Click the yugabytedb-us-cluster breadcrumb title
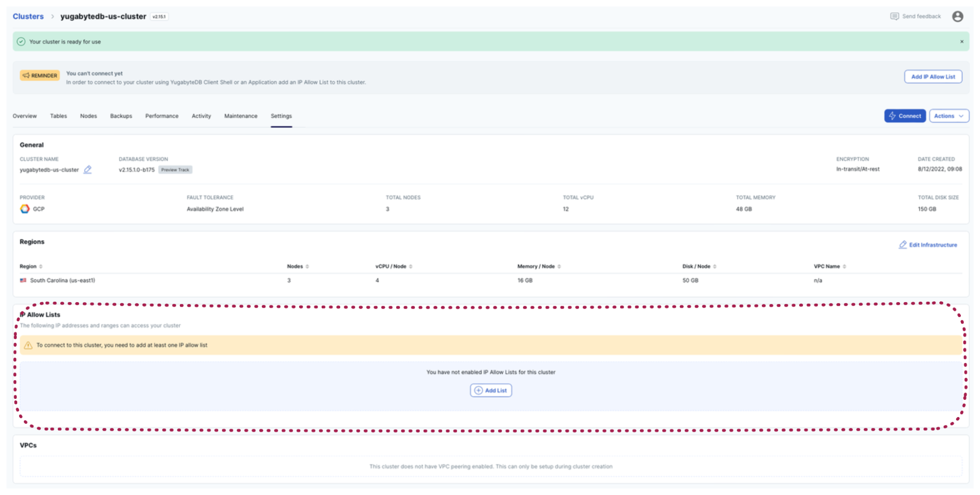 (103, 16)
